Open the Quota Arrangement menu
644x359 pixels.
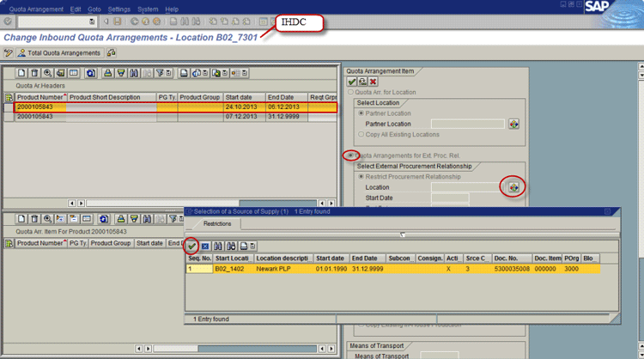click(36, 9)
